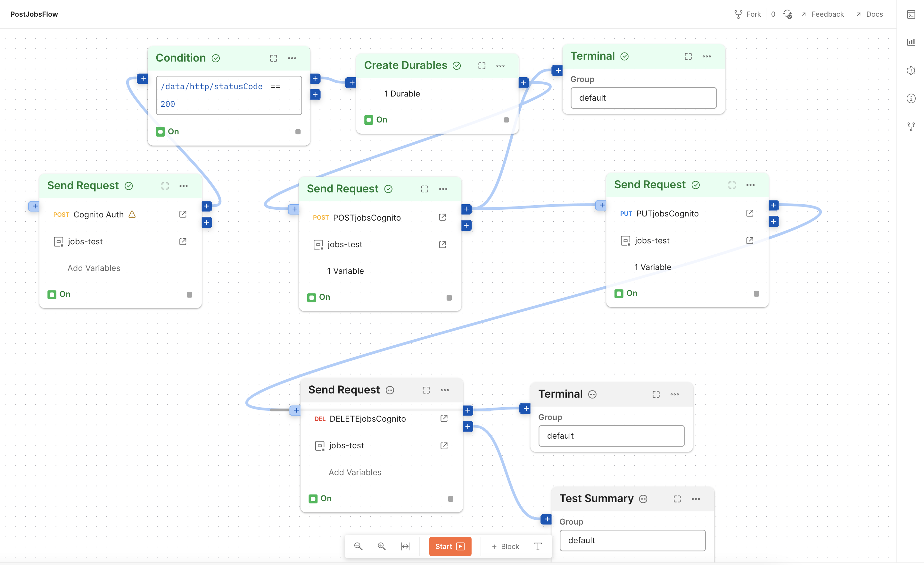
Task: Open PUTjobsCognito Send Request options menu
Action: (x=750, y=185)
